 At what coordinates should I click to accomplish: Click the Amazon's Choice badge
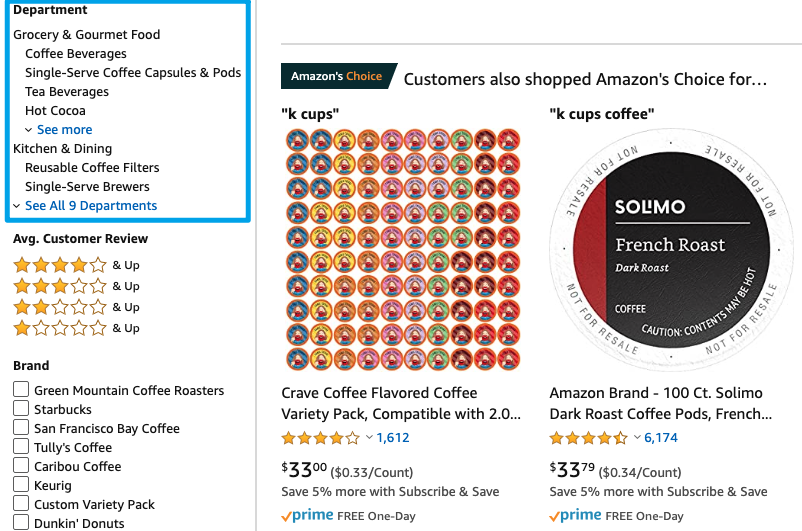(339, 76)
